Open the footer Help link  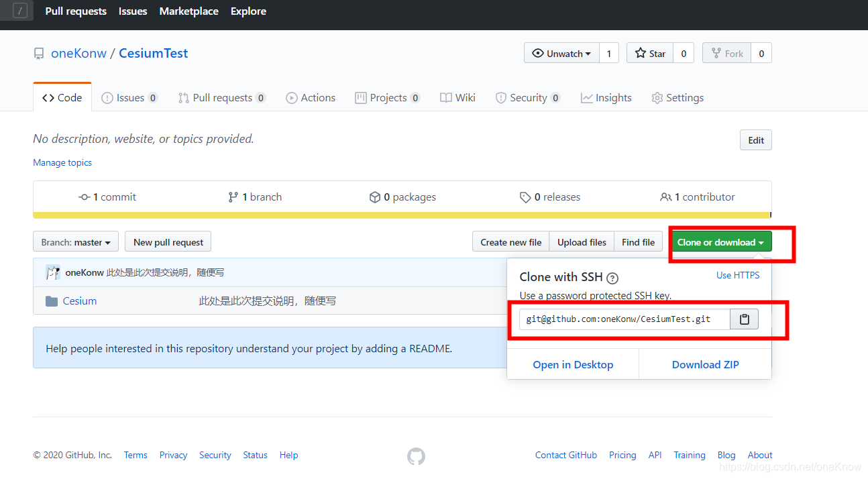tap(289, 455)
